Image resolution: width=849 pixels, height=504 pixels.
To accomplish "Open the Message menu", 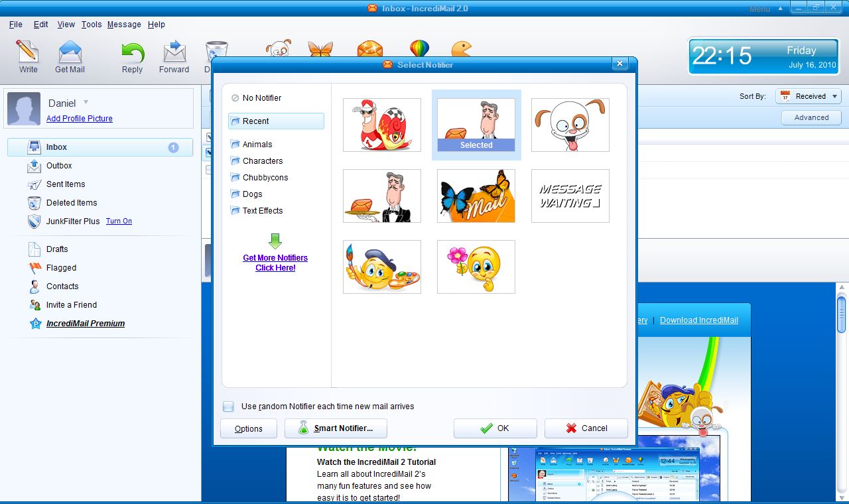I will [x=124, y=25].
